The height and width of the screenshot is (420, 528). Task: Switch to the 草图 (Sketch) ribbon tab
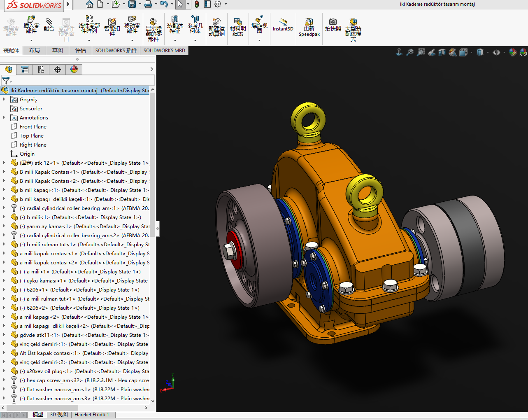tap(58, 50)
